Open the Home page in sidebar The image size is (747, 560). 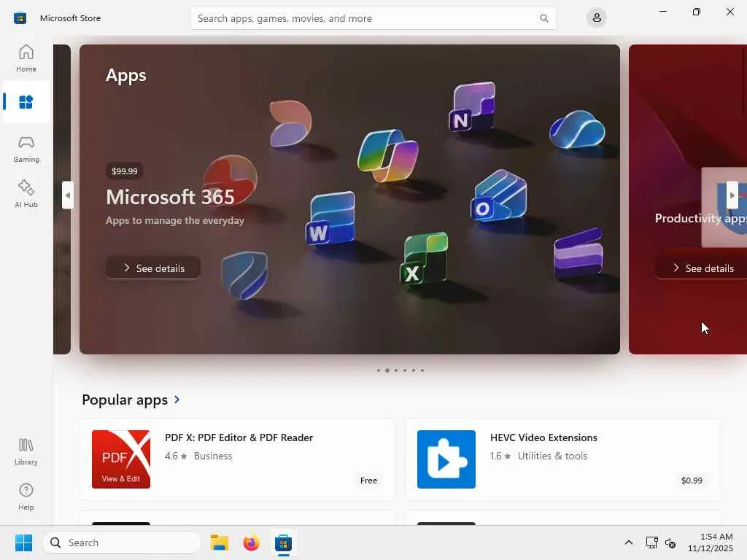tap(26, 58)
